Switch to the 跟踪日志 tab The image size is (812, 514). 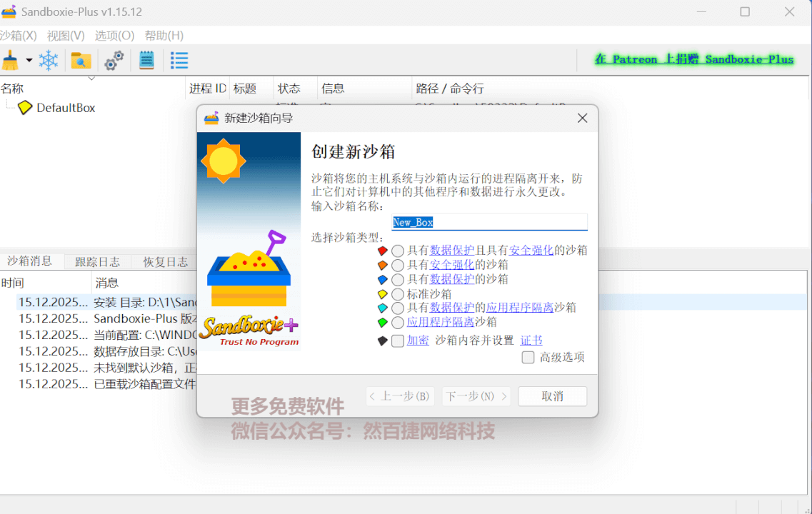coord(96,261)
